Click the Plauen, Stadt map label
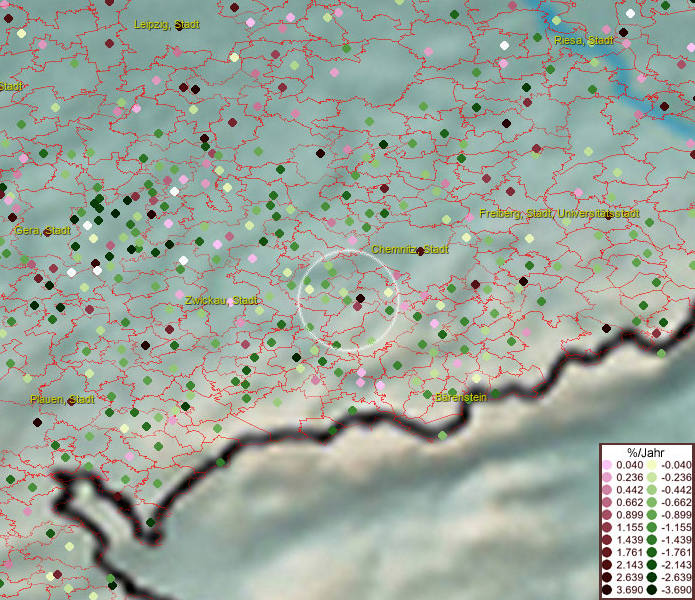The width and height of the screenshot is (695, 600). pyautogui.click(x=62, y=399)
